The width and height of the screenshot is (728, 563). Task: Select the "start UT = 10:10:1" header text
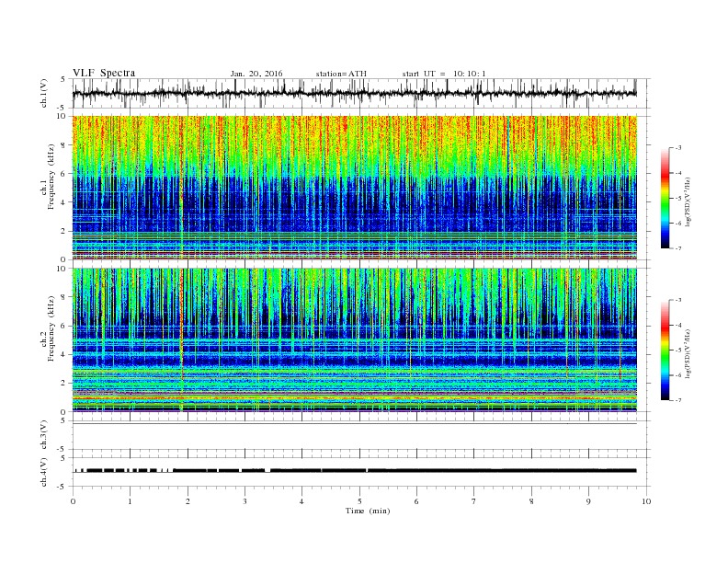pyautogui.click(x=444, y=74)
